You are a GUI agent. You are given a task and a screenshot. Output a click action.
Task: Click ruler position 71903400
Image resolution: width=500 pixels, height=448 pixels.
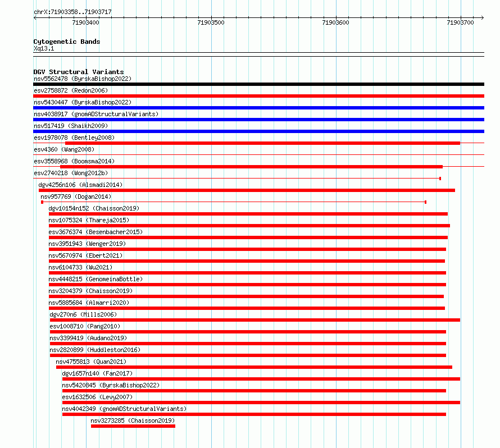click(x=85, y=22)
